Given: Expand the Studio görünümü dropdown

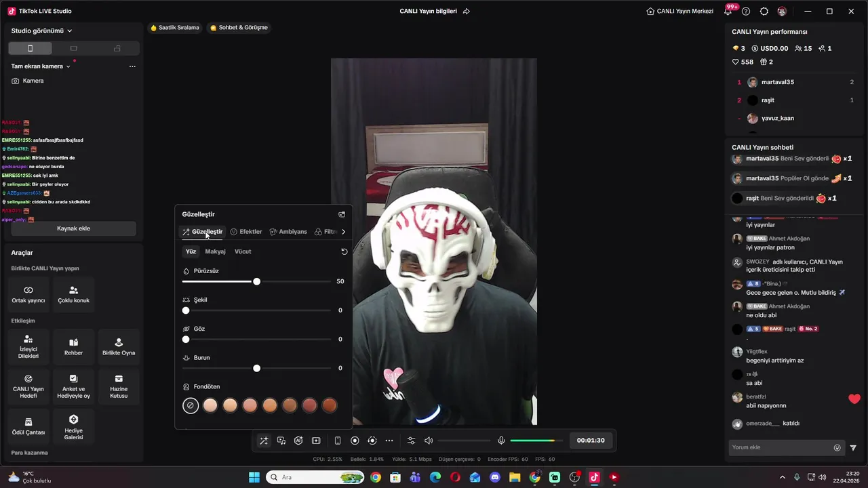Looking at the screenshot, I should pyautogui.click(x=41, y=30).
